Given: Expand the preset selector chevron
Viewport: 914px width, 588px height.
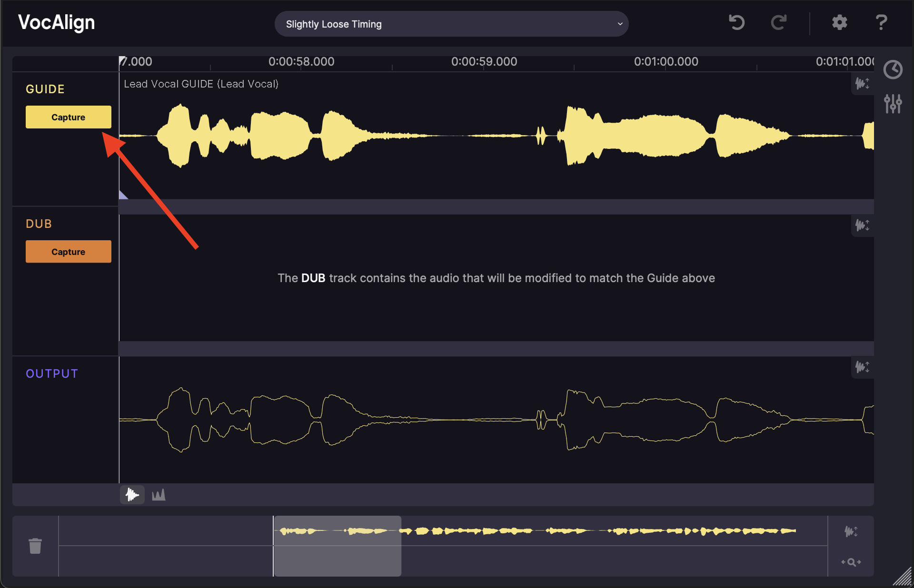Looking at the screenshot, I should click(619, 24).
